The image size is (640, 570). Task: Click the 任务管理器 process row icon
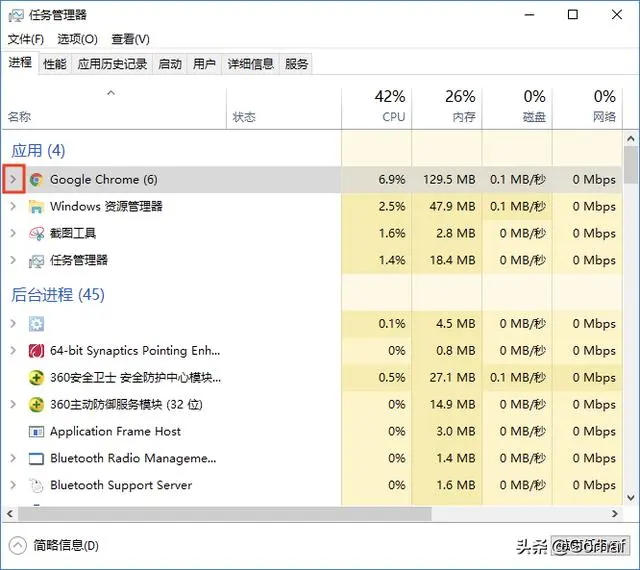point(36,261)
